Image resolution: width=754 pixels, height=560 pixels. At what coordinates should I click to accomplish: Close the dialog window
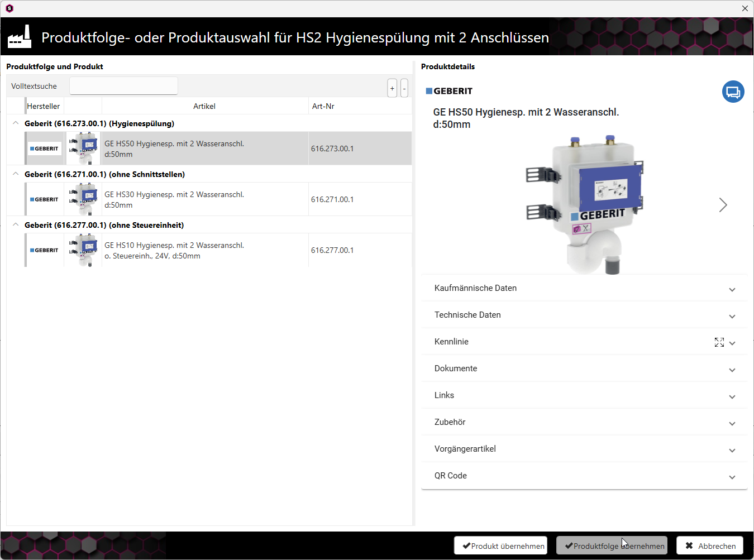(745, 8)
